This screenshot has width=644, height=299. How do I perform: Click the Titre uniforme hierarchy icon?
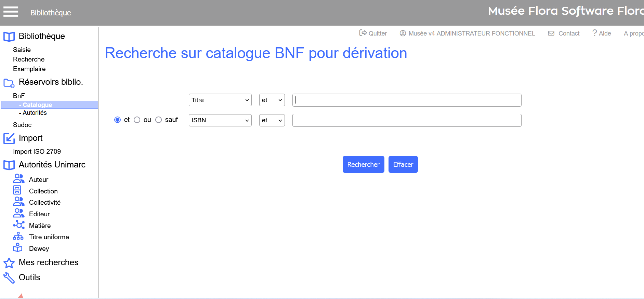[x=18, y=236]
